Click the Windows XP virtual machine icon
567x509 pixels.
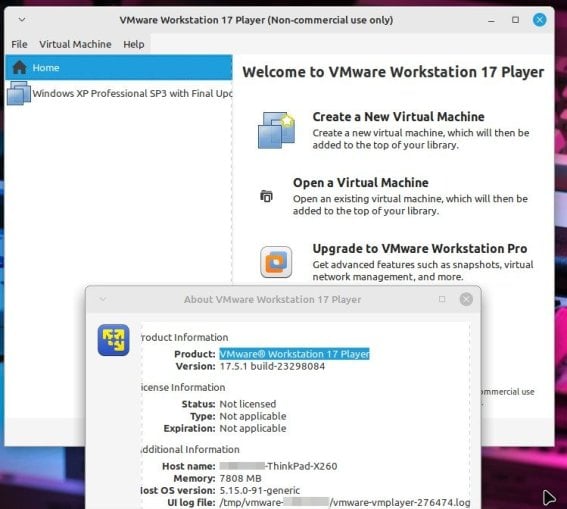pos(18,93)
